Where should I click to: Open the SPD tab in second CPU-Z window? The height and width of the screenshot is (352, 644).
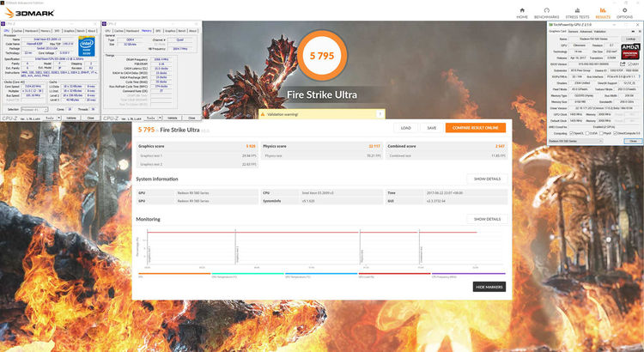click(x=158, y=31)
